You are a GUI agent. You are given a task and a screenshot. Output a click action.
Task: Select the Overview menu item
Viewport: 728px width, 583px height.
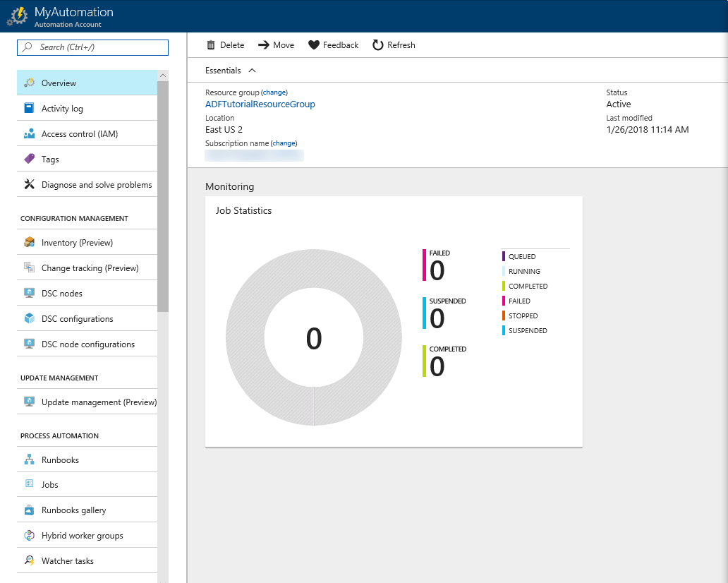pyautogui.click(x=59, y=83)
